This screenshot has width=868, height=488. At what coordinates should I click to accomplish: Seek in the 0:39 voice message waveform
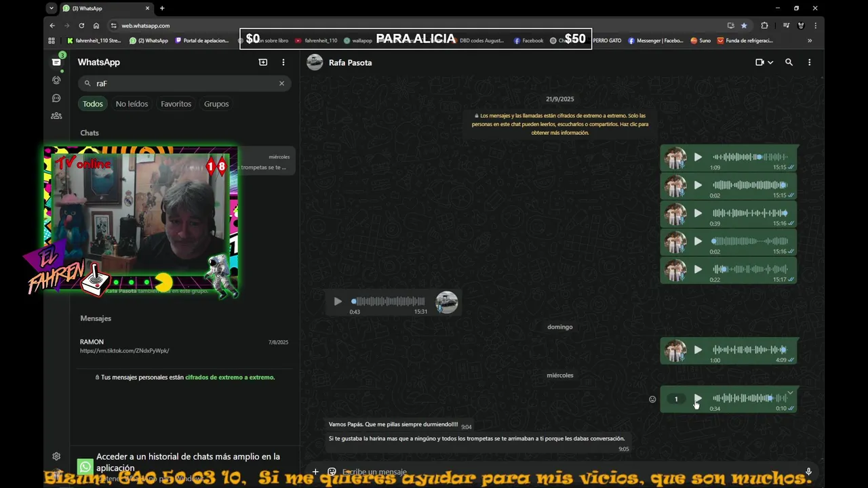click(x=749, y=213)
